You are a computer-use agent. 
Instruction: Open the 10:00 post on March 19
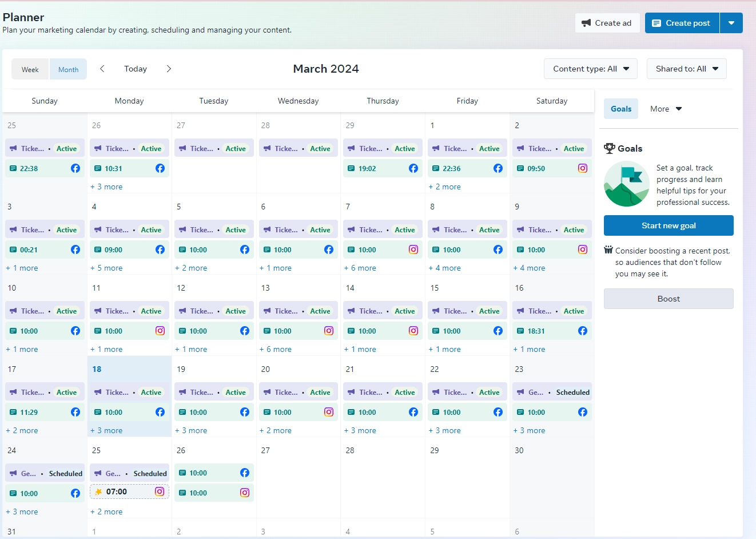tap(214, 412)
